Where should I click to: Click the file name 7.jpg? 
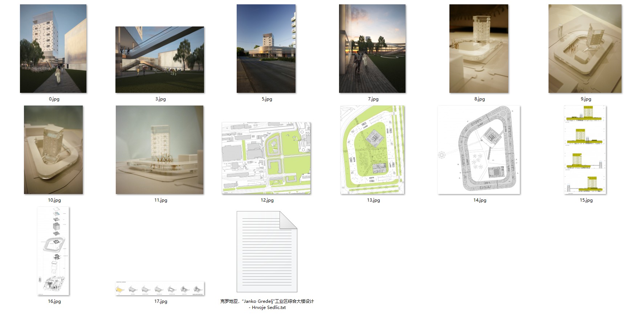(x=373, y=99)
